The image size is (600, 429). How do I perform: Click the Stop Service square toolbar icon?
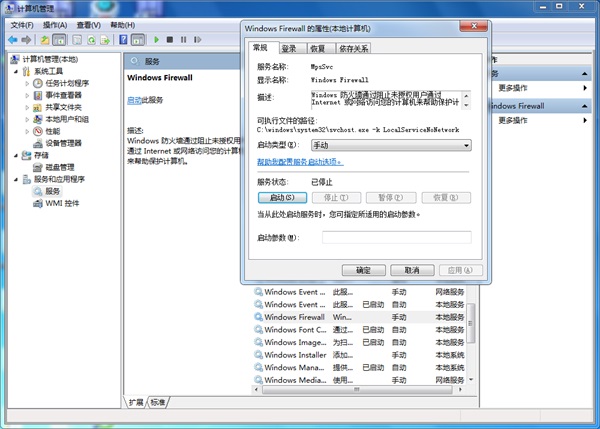click(x=170, y=40)
